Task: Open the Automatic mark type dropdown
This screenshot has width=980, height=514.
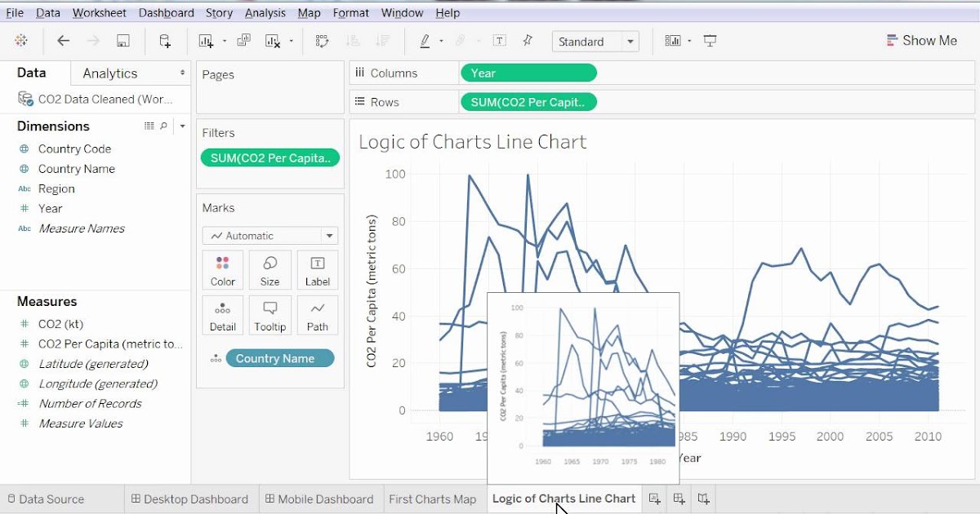Action: point(270,235)
